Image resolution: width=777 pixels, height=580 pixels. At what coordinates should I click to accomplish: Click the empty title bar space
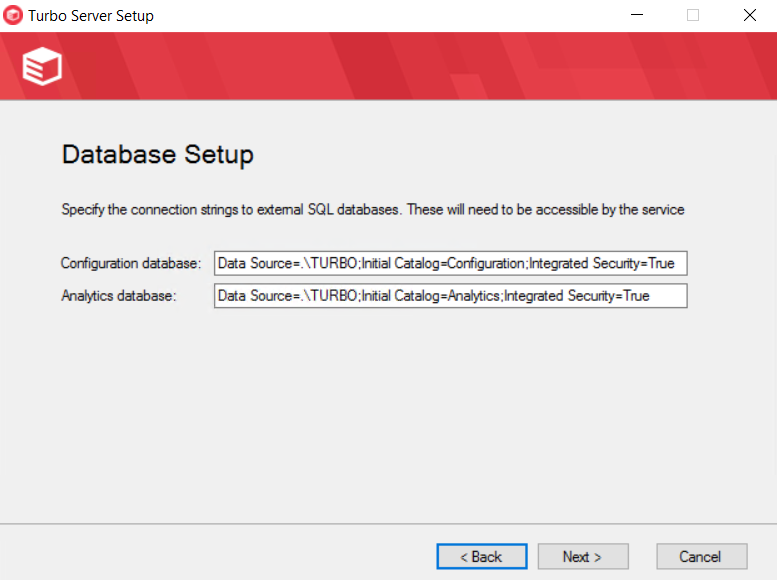coord(400,16)
